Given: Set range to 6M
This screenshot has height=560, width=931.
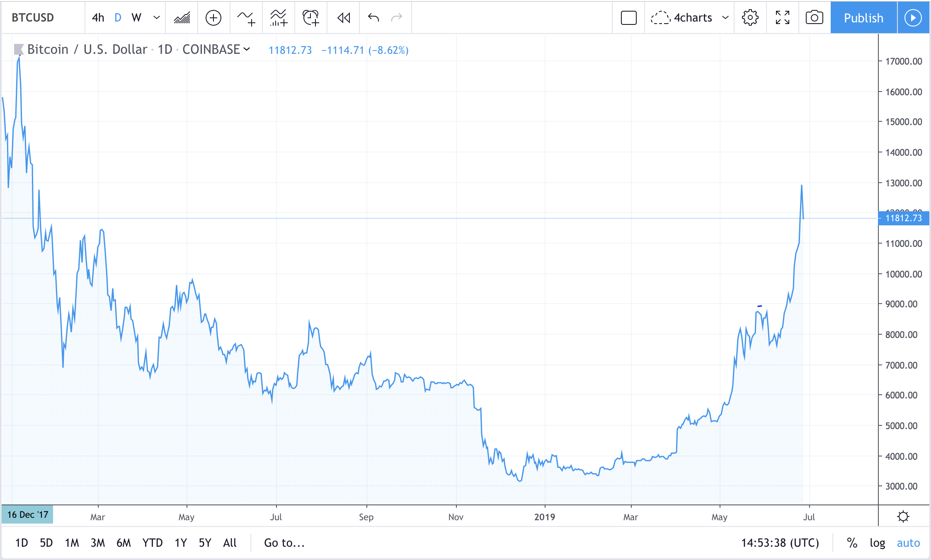Looking at the screenshot, I should (124, 543).
